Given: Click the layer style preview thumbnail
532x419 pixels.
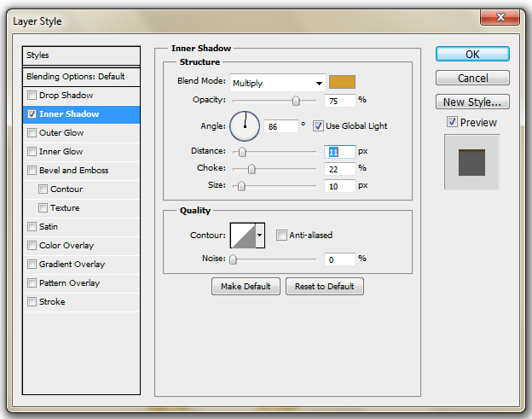Looking at the screenshot, I should point(471,161).
